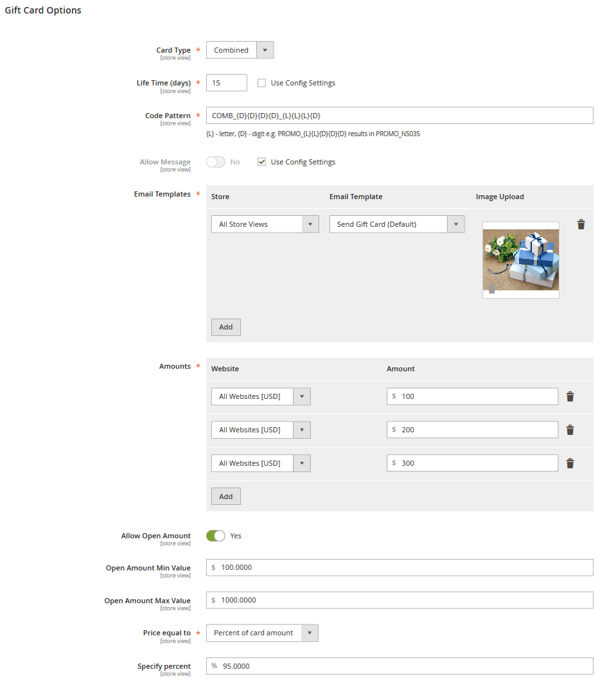Click the Amount column header
Image resolution: width=616 pixels, height=688 pixels.
(x=401, y=369)
